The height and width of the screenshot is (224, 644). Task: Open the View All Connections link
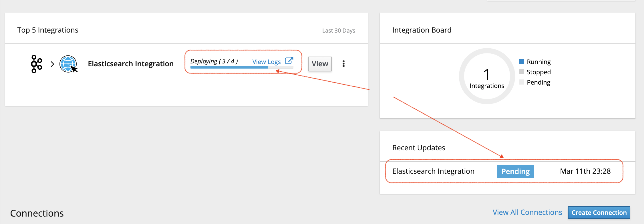pos(527,212)
